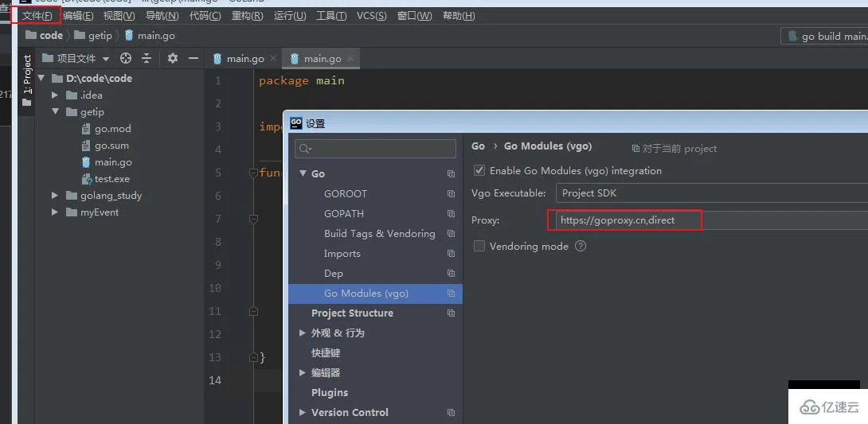Open the Vgo Executable combo box
The width and height of the screenshot is (868, 424).
711,193
